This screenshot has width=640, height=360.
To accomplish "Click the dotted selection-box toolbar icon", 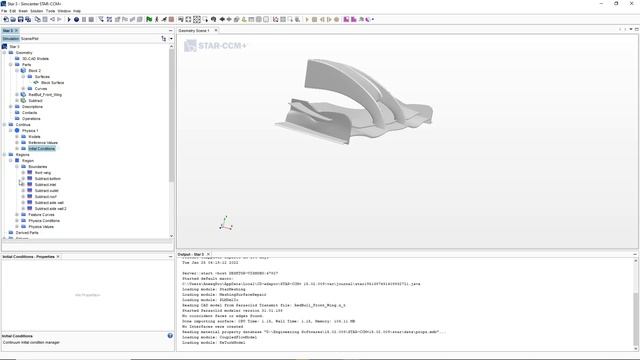I will point(197,19).
